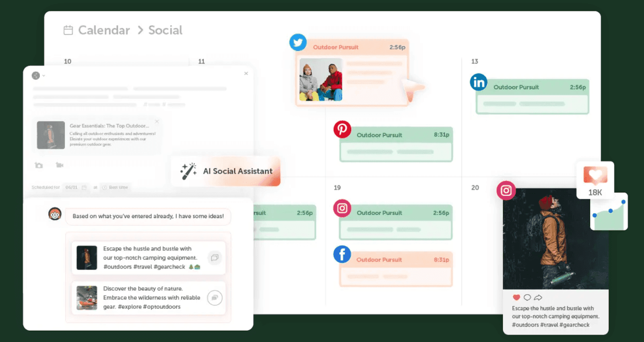
Task: Open the profile selector dropdown arrow
Action: [x=43, y=76]
